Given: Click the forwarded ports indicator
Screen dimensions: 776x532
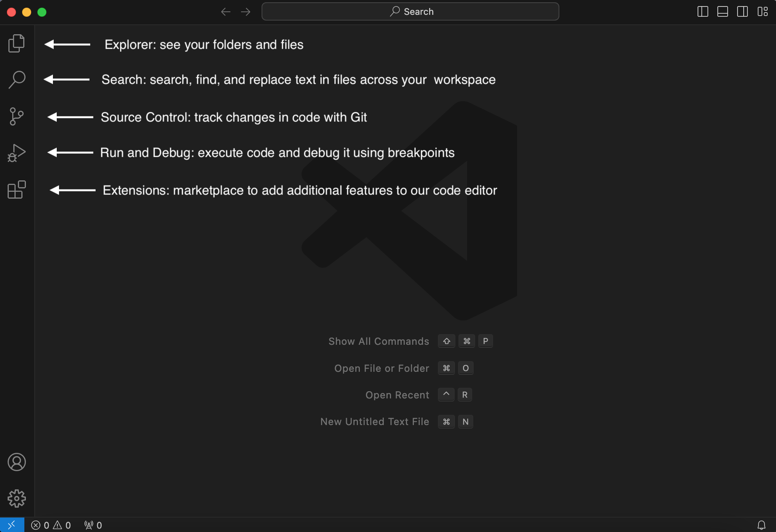Looking at the screenshot, I should [x=93, y=525].
